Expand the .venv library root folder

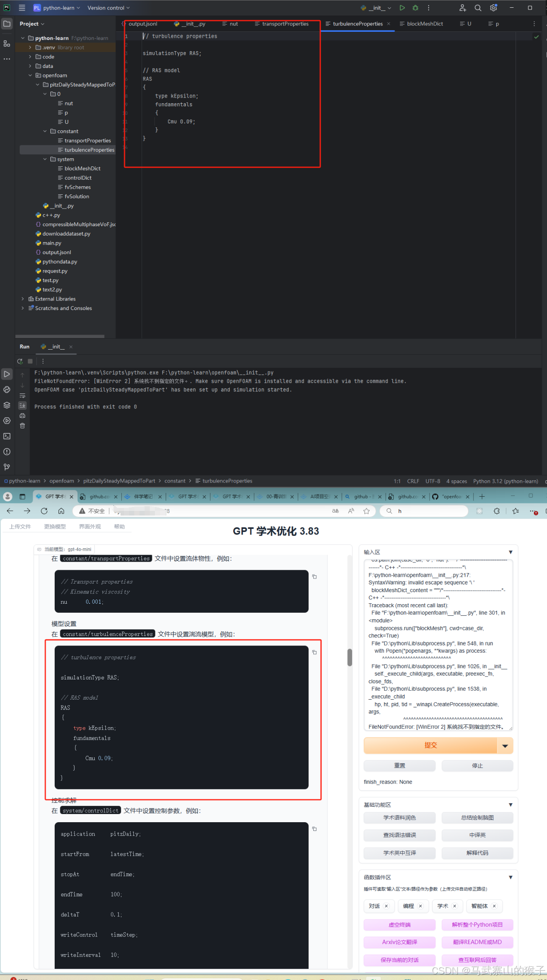30,47
